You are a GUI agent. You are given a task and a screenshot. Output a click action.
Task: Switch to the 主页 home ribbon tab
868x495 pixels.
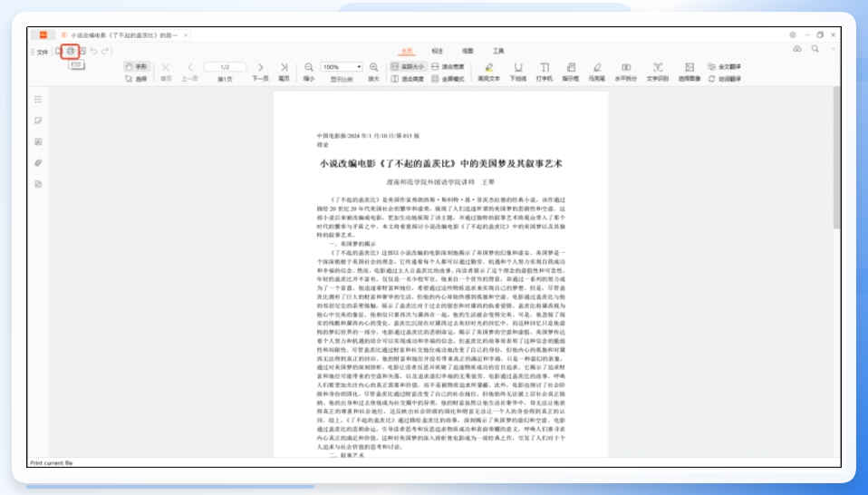pyautogui.click(x=407, y=51)
